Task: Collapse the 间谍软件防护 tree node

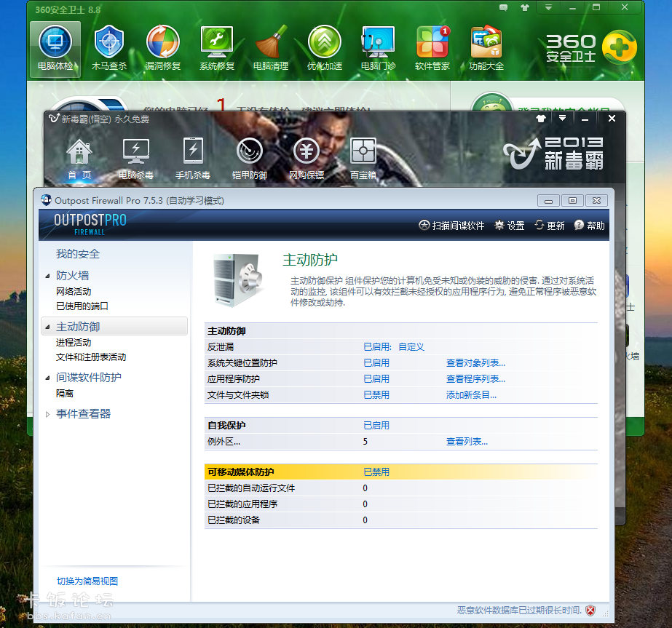Action: pyautogui.click(x=47, y=378)
